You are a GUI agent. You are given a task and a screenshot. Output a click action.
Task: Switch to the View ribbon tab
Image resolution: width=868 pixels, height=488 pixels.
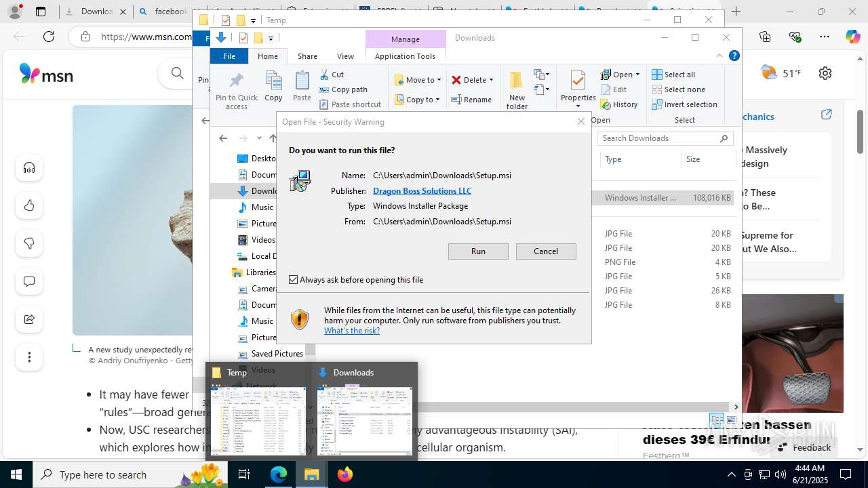click(x=345, y=56)
